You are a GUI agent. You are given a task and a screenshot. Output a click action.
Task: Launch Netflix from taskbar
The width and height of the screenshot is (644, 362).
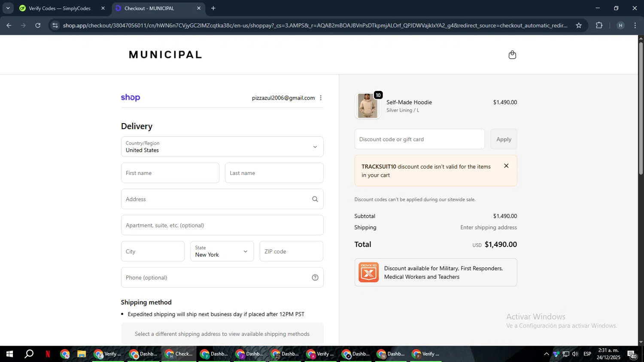point(48,354)
